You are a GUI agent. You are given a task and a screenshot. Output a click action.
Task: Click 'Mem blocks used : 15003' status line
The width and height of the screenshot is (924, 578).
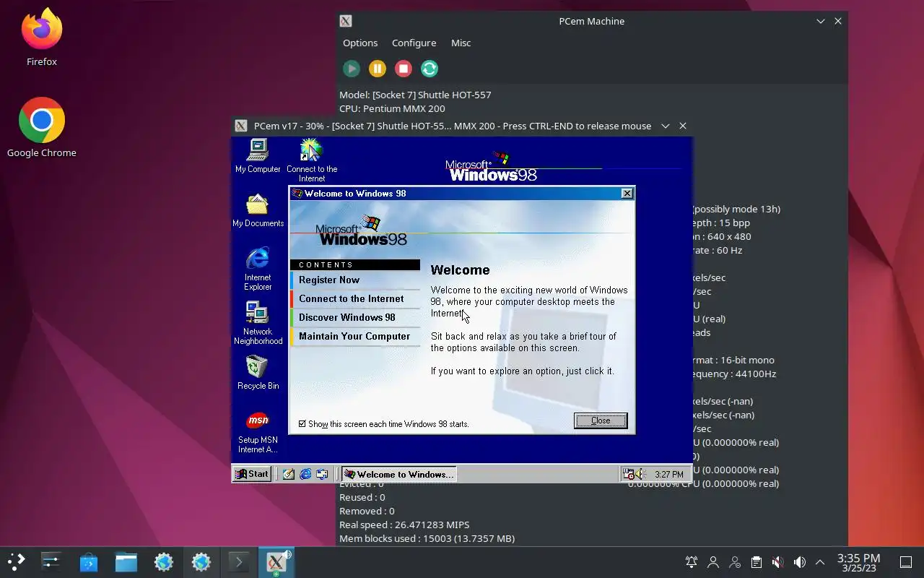click(427, 538)
